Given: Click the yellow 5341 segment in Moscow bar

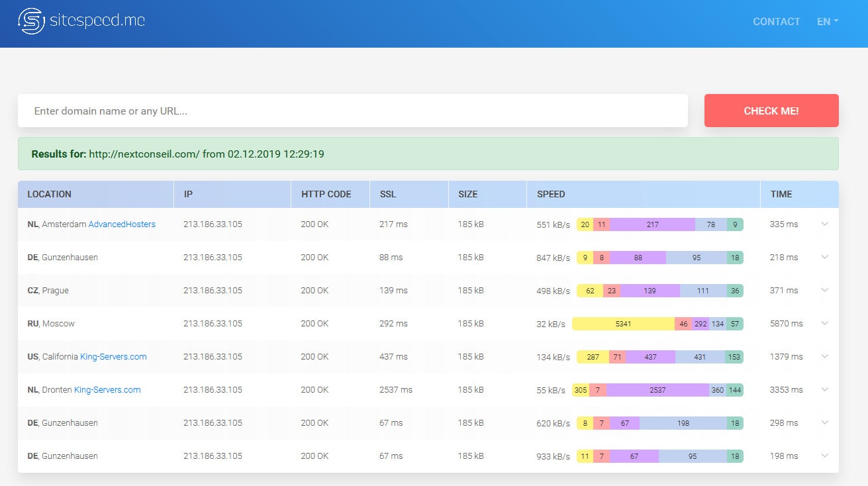Looking at the screenshot, I should pos(623,324).
